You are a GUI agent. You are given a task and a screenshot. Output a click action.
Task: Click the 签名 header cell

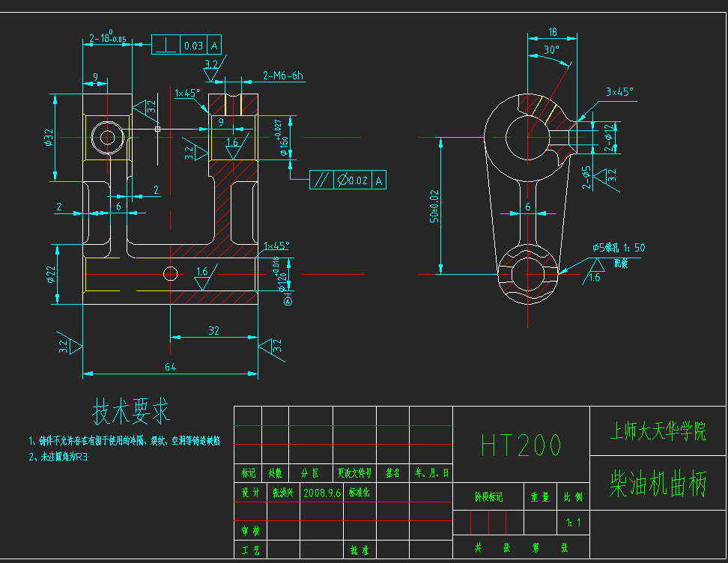click(392, 473)
